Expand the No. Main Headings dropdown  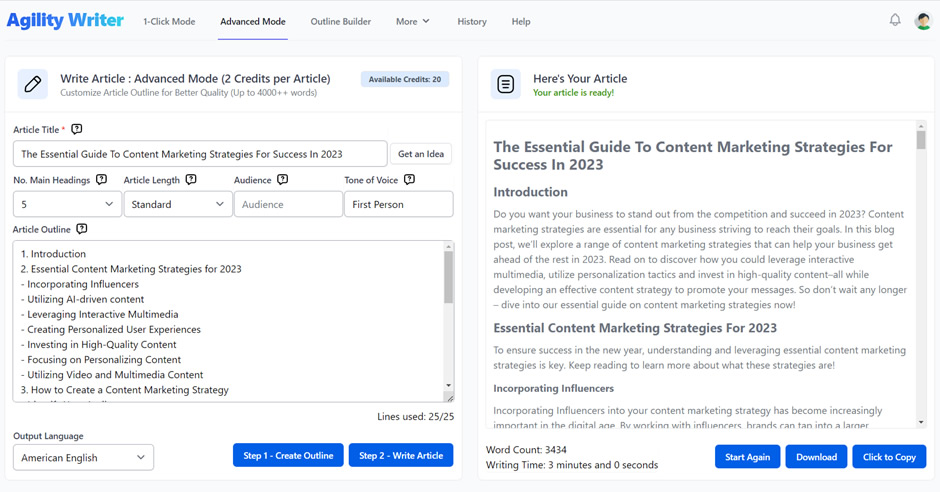tap(67, 204)
